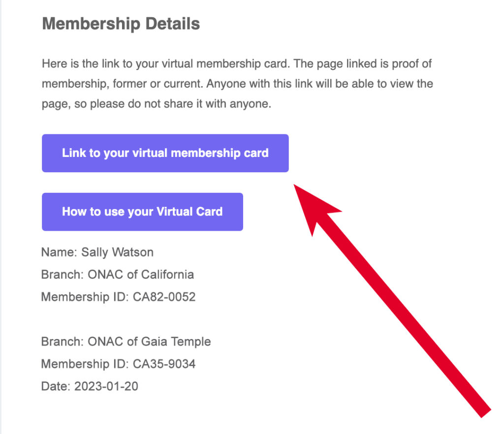Click the Date label
This screenshot has height=434, width=504.
[56, 386]
